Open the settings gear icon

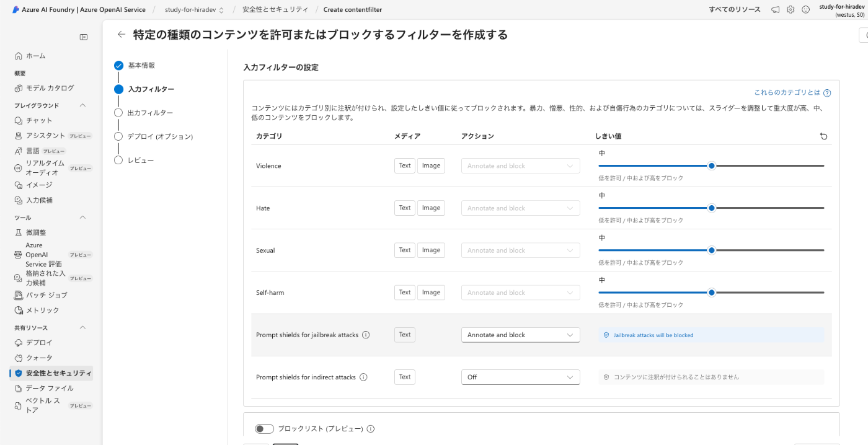click(x=790, y=9)
